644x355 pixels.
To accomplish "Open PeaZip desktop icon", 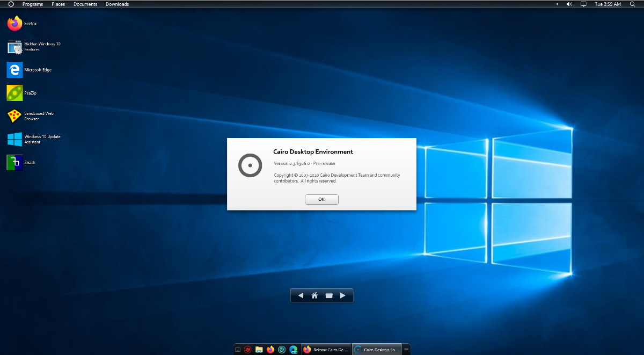I will click(x=14, y=93).
